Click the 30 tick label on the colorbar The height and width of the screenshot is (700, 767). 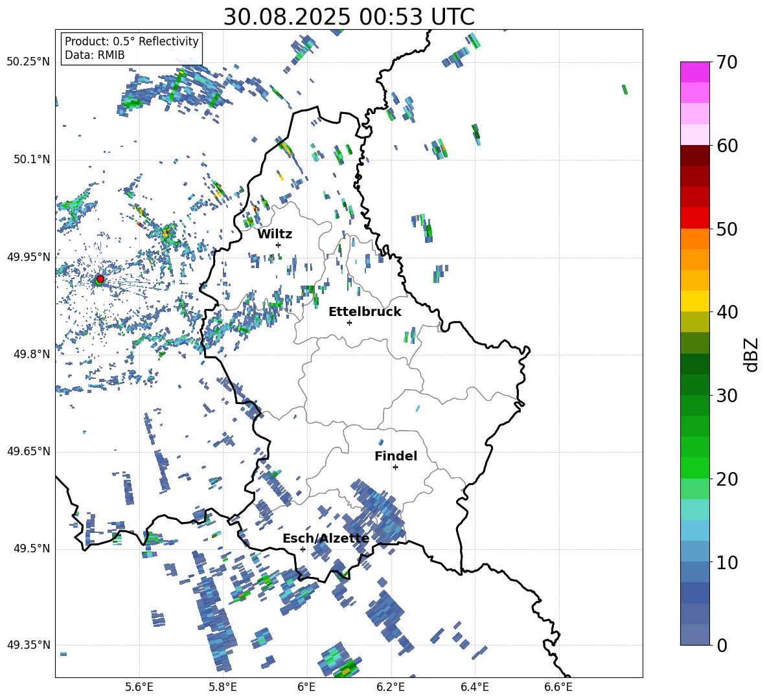(x=726, y=396)
